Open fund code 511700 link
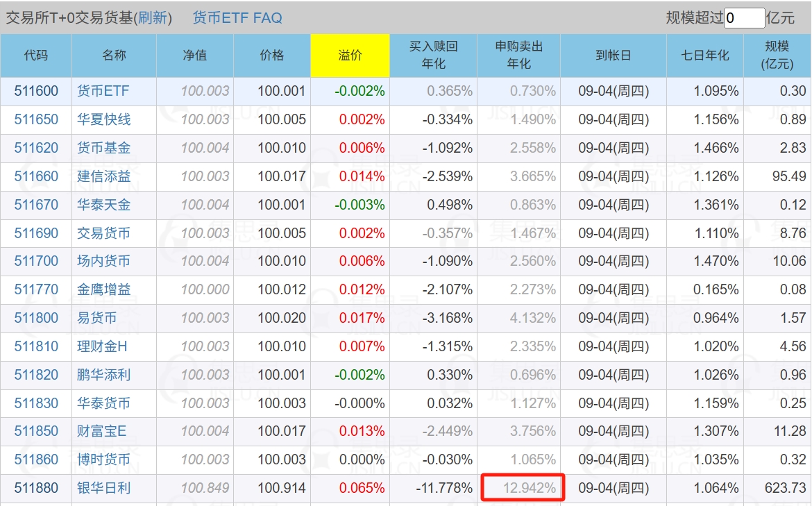Screen dimensions: 812x506 (36, 261)
